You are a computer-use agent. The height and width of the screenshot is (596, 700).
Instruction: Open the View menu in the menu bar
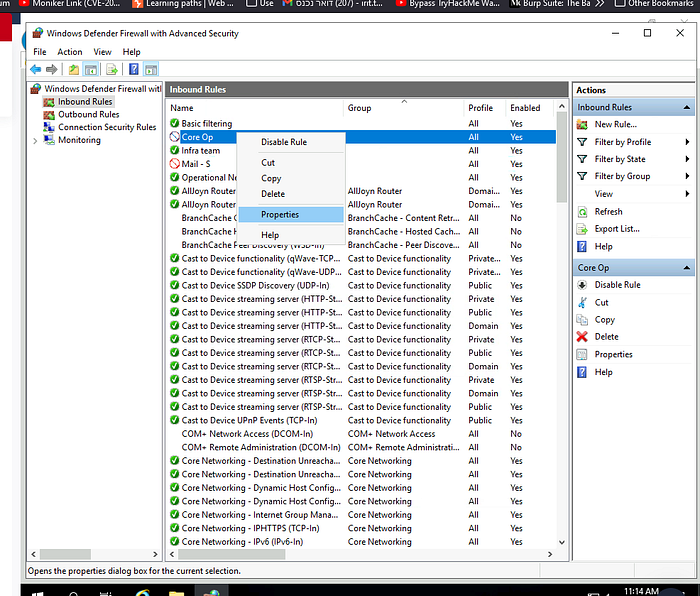102,52
